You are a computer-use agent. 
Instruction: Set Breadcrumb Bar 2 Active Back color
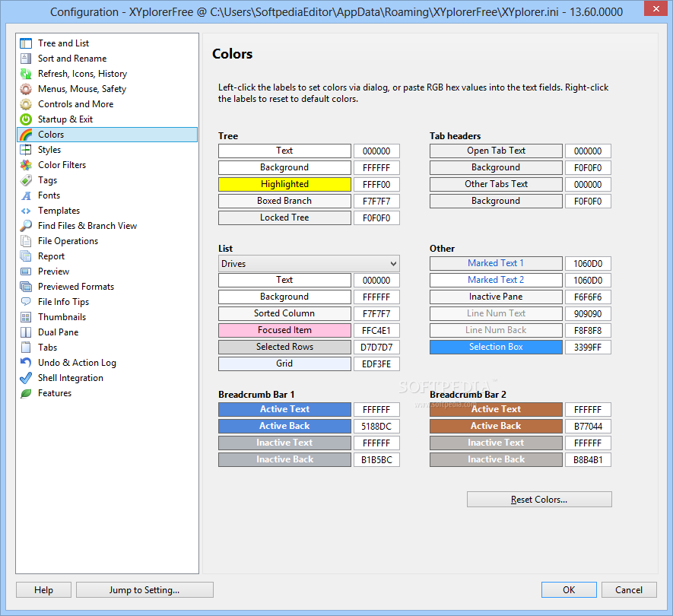pyautogui.click(x=496, y=426)
